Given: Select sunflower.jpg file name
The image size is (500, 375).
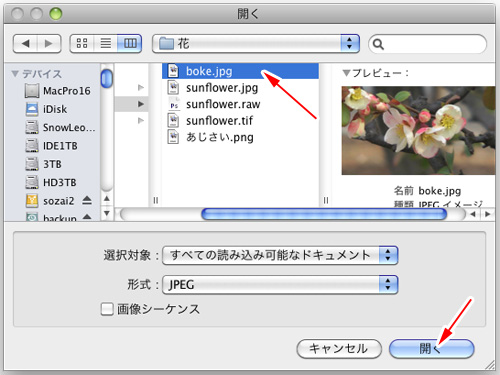Looking at the screenshot, I should point(222,88).
